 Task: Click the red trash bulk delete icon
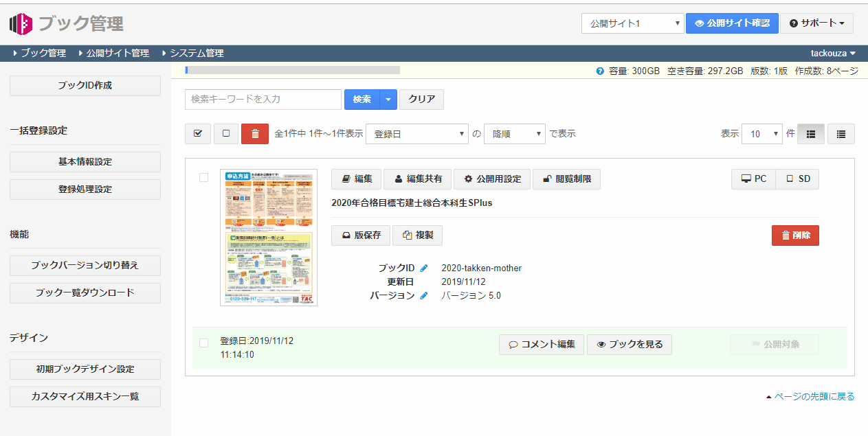254,134
